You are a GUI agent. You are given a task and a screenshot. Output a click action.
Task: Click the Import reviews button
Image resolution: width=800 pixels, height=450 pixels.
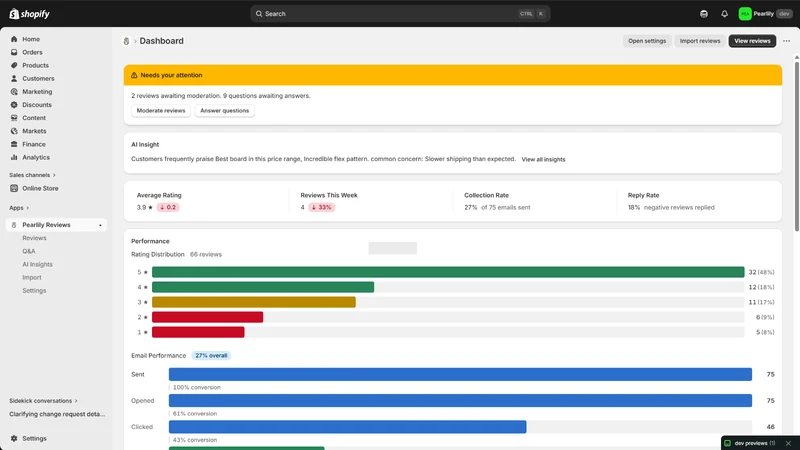699,41
